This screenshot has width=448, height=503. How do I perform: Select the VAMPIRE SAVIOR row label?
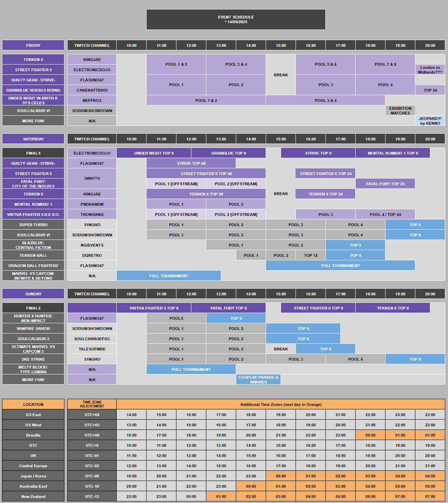[33, 328]
